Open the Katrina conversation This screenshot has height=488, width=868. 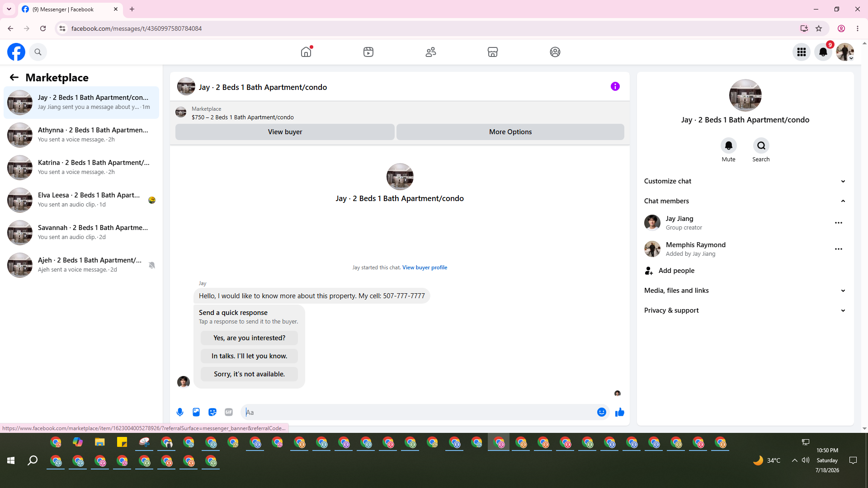point(81,168)
